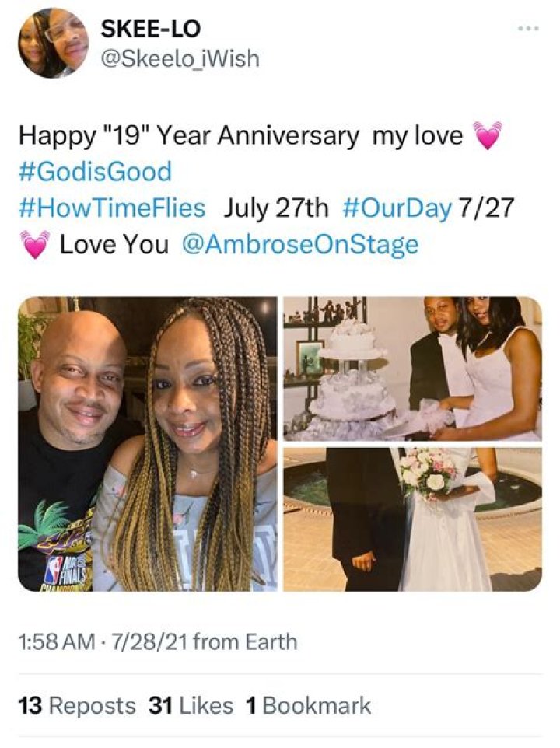This screenshot has width=560, height=748.
Task: Open the 1 Bookmark count
Action: click(308, 705)
